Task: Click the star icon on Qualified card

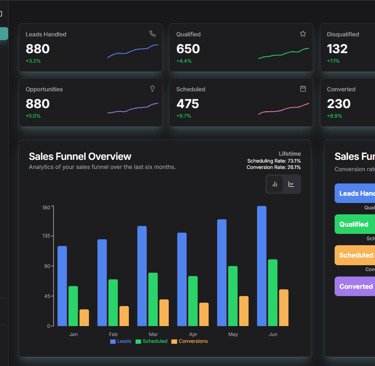Action: pos(303,34)
